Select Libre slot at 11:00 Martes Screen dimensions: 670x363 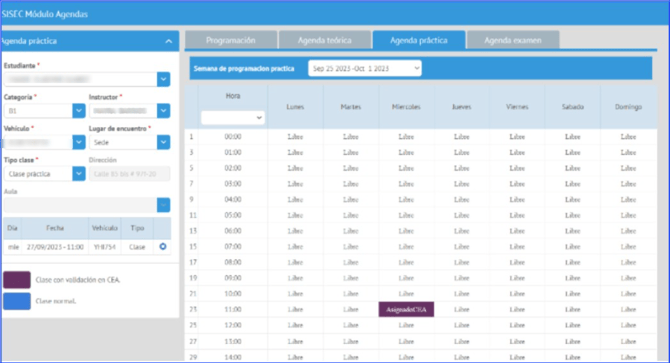point(351,309)
